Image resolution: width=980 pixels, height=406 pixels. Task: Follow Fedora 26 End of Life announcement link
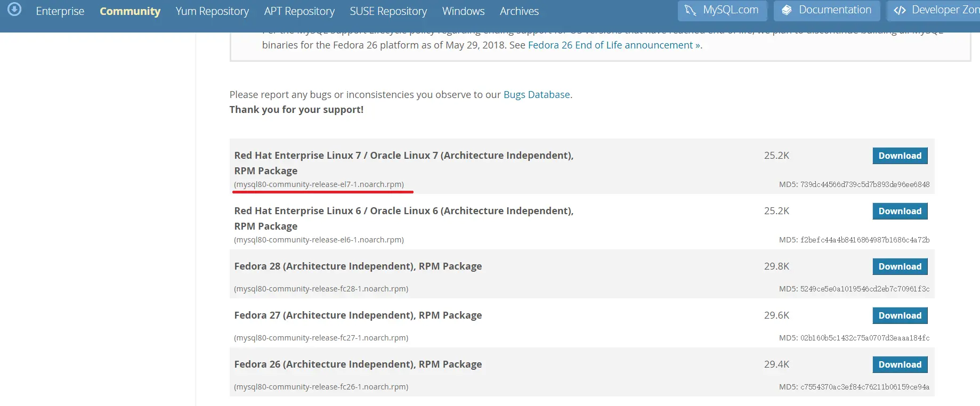point(614,45)
